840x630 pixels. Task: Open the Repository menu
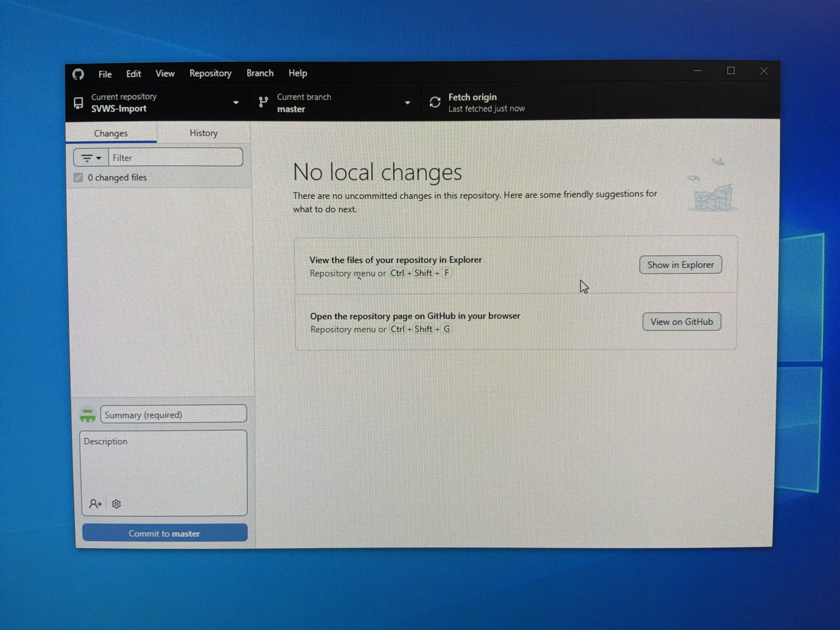pyautogui.click(x=210, y=73)
